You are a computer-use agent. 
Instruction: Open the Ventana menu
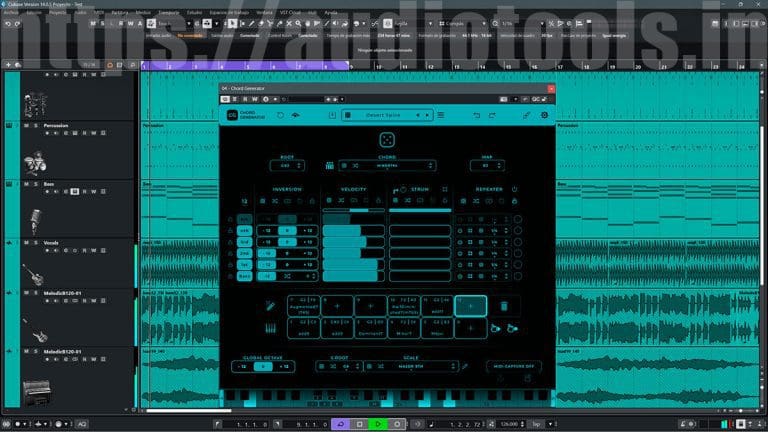click(264, 12)
